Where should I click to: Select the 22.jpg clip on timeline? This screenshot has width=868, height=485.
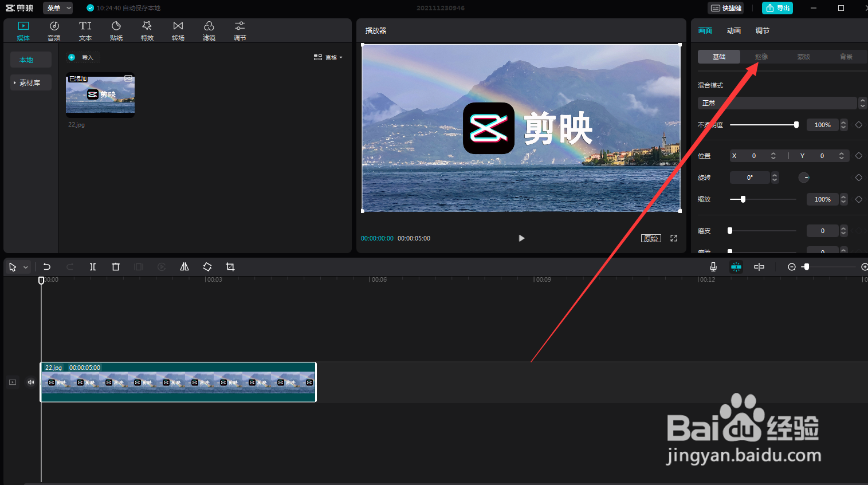click(x=178, y=382)
